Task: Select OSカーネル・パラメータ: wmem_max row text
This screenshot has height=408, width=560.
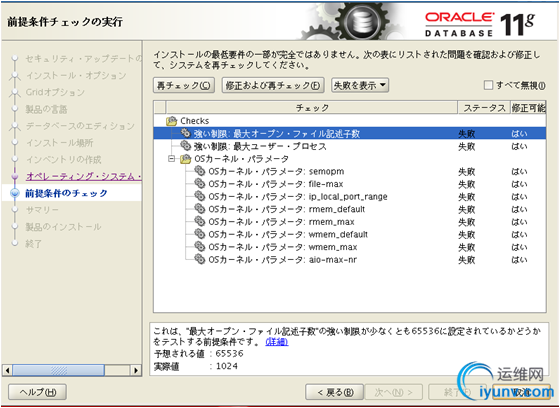Action: [x=282, y=247]
